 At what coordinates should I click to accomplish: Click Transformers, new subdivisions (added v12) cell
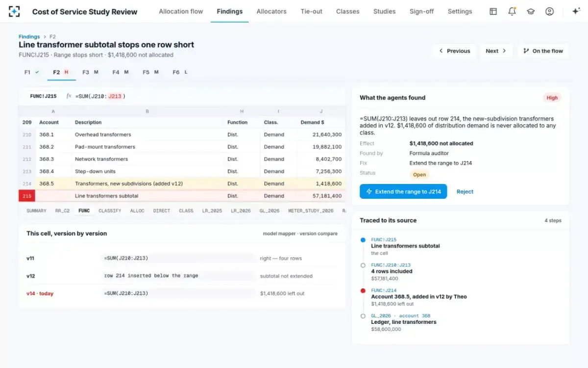(x=147, y=184)
